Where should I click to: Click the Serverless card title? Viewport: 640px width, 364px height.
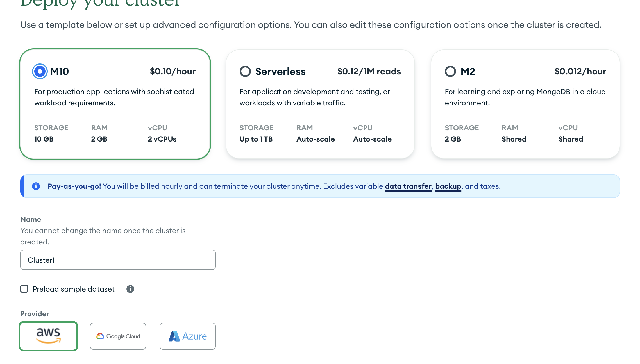pyautogui.click(x=280, y=71)
